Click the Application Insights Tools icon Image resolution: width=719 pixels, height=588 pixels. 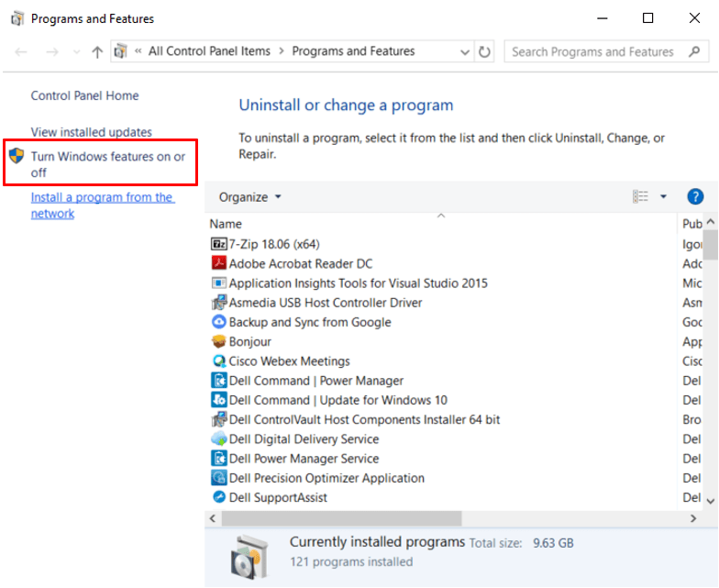pos(218,283)
